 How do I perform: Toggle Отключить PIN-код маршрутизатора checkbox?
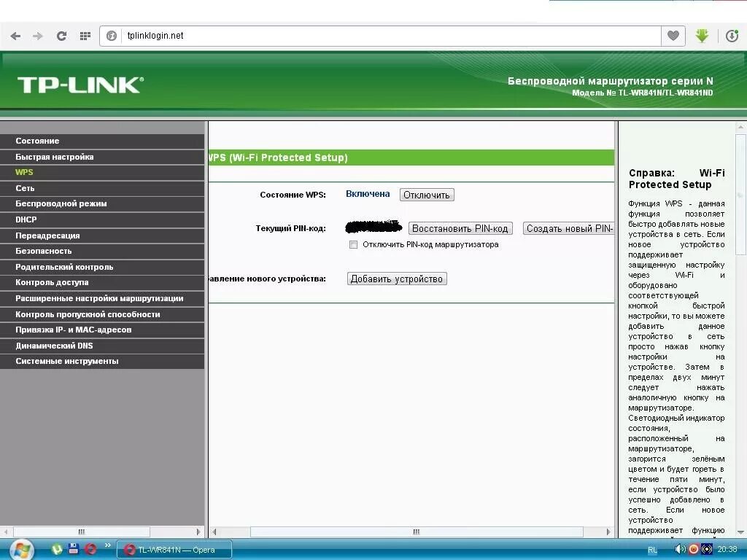pyautogui.click(x=353, y=245)
